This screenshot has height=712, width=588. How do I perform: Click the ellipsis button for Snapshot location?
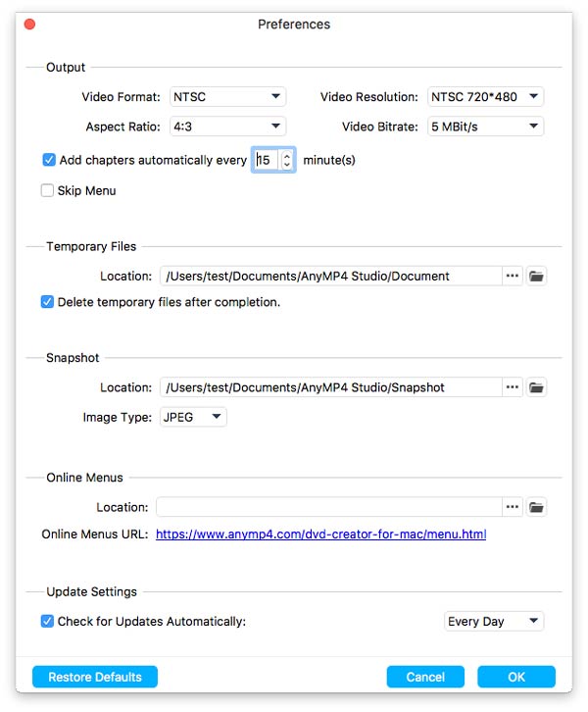(x=513, y=387)
